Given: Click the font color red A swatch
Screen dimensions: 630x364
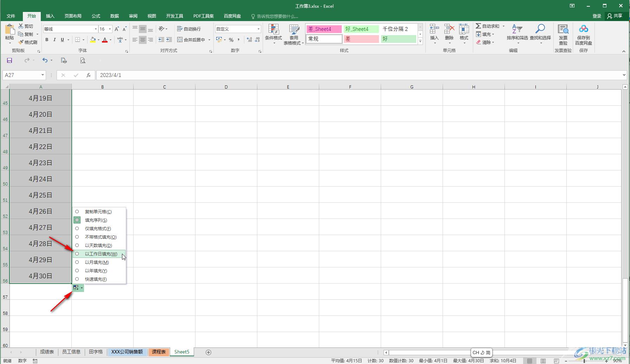Looking at the screenshot, I should (105, 40).
